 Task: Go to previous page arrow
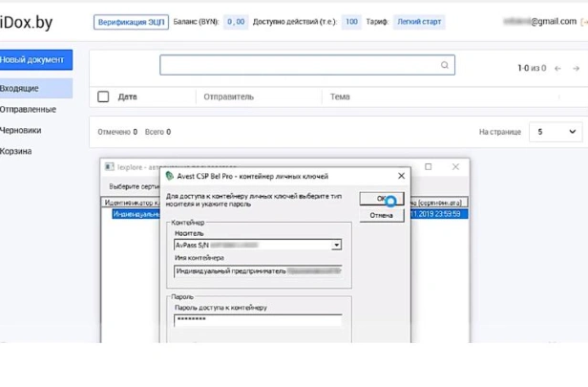tap(557, 68)
